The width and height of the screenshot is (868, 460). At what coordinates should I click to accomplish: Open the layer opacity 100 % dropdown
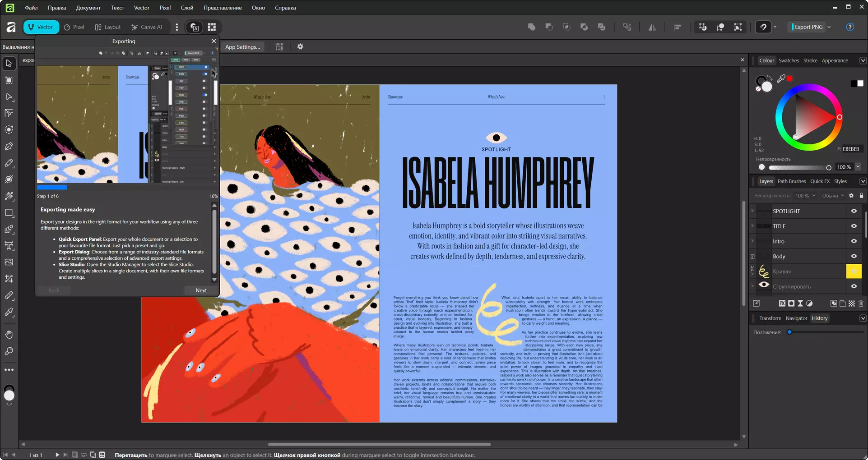pyautogui.click(x=806, y=196)
